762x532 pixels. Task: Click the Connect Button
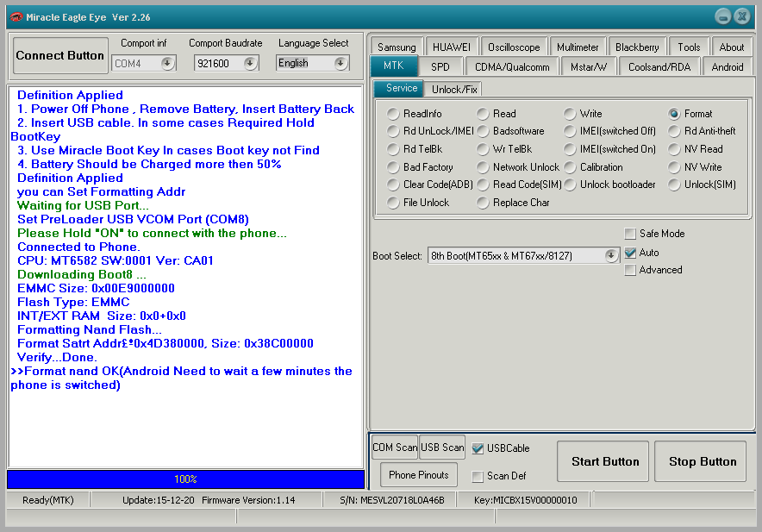point(60,55)
